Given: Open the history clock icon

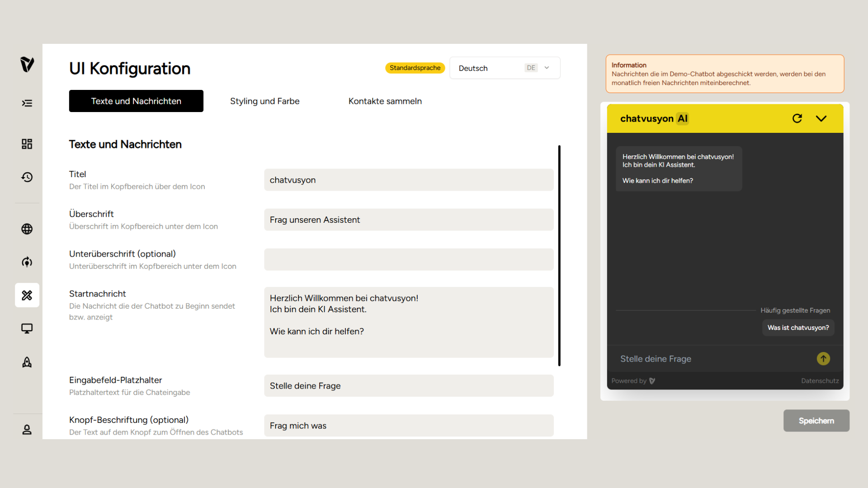Looking at the screenshot, I should [x=27, y=177].
